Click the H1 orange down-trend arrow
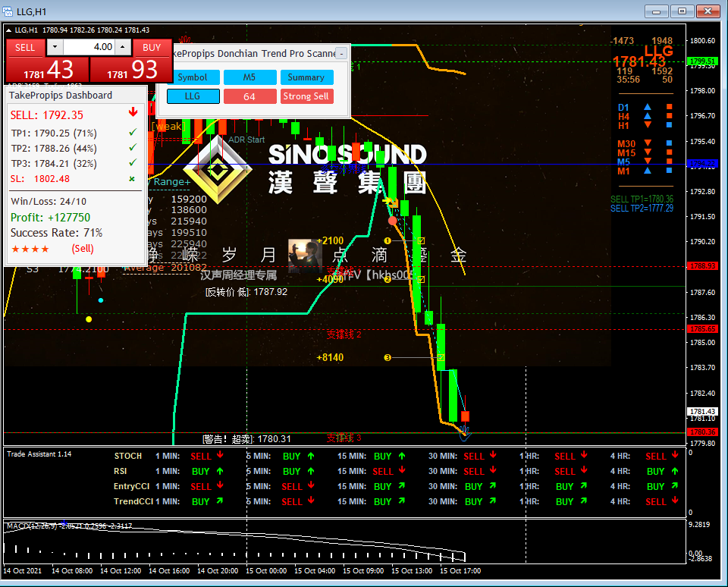This screenshot has width=728, height=587. pos(648,125)
